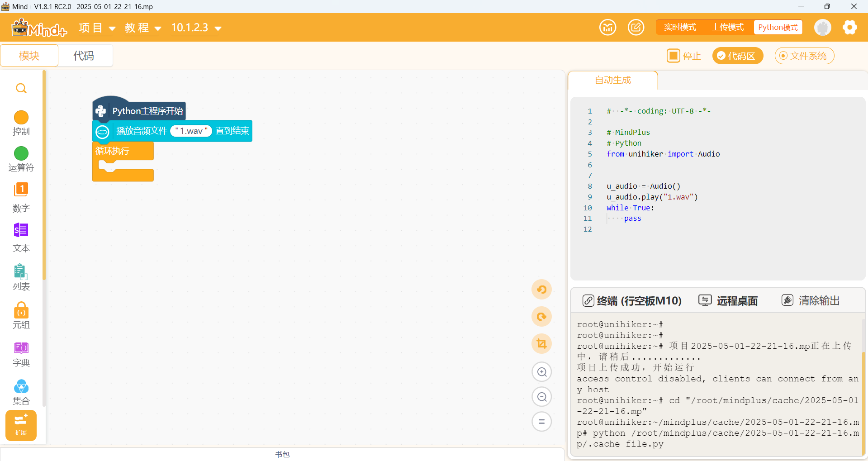Select the 列表 category icon
Image resolution: width=868 pixels, height=461 pixels.
(21, 271)
